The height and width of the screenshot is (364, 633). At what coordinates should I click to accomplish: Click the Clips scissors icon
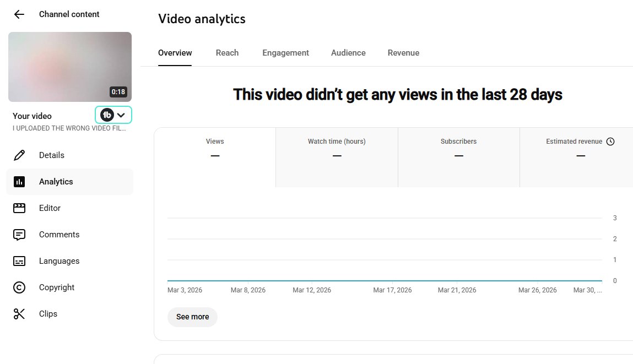(x=19, y=314)
